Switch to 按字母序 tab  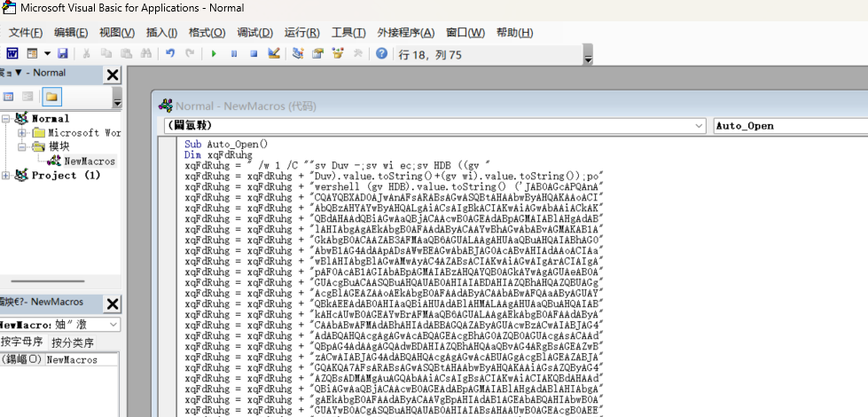(x=23, y=342)
